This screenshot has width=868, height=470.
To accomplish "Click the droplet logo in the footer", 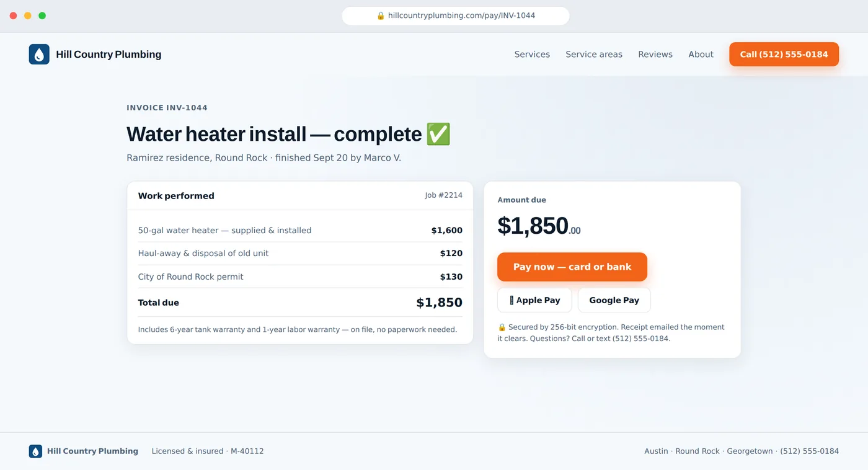I will pyautogui.click(x=35, y=451).
